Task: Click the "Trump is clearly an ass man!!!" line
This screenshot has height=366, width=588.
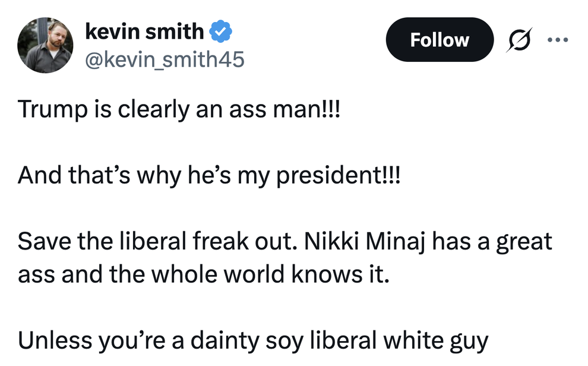Action: (179, 110)
